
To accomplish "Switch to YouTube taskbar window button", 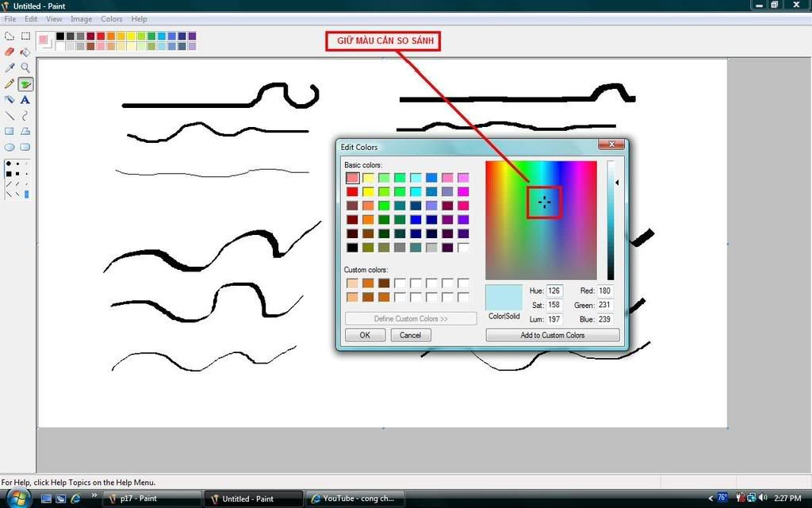I will [x=354, y=498].
